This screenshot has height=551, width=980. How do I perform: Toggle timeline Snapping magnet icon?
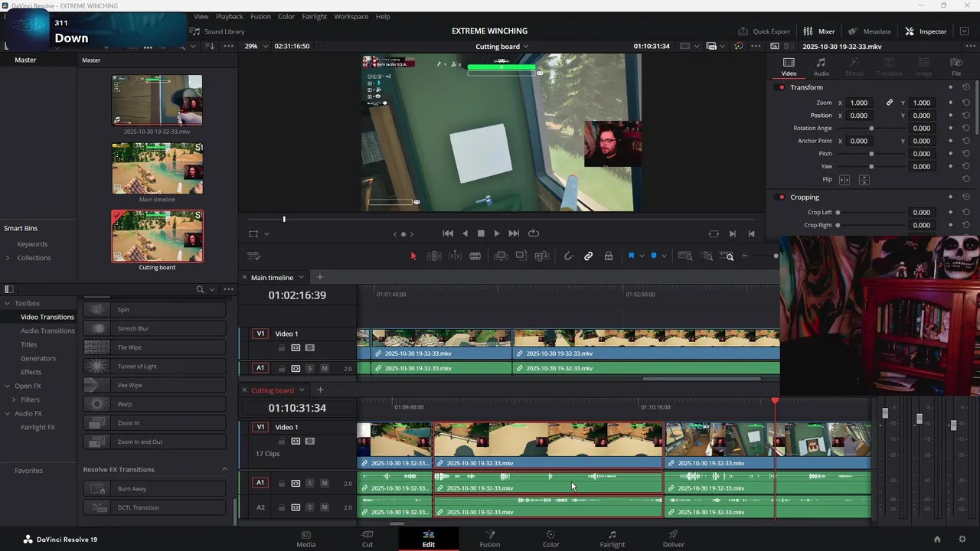pos(568,256)
